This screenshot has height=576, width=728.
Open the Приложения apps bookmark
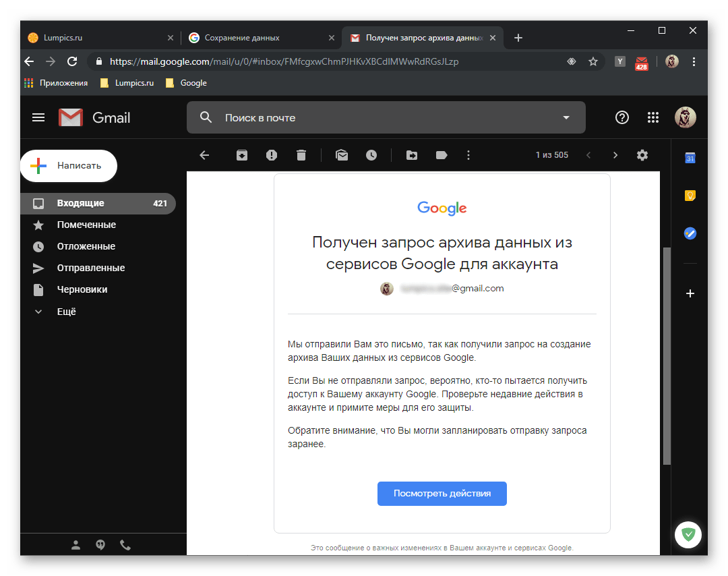[56, 83]
